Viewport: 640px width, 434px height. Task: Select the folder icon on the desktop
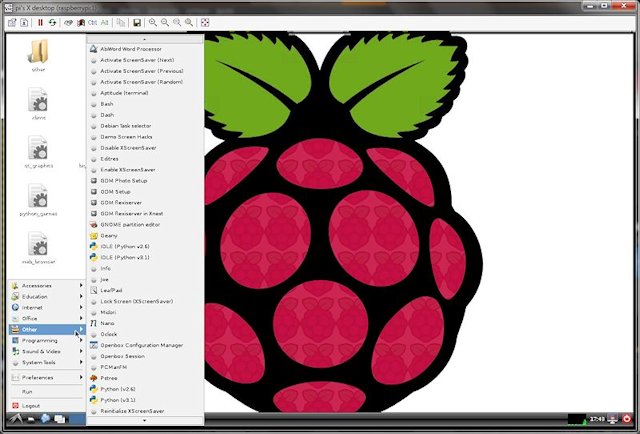tap(38, 51)
